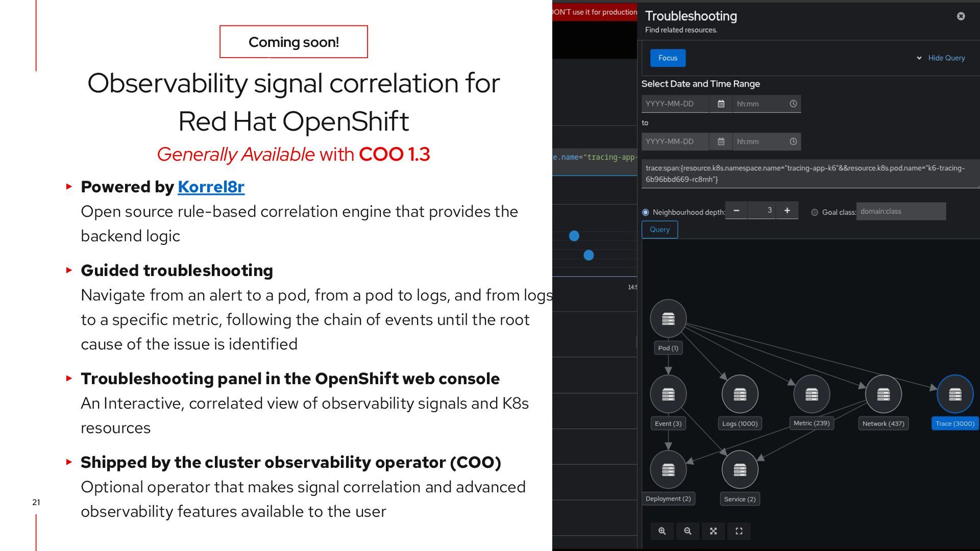The width and height of the screenshot is (980, 551).
Task: Click the start time clock icon
Action: tap(793, 104)
